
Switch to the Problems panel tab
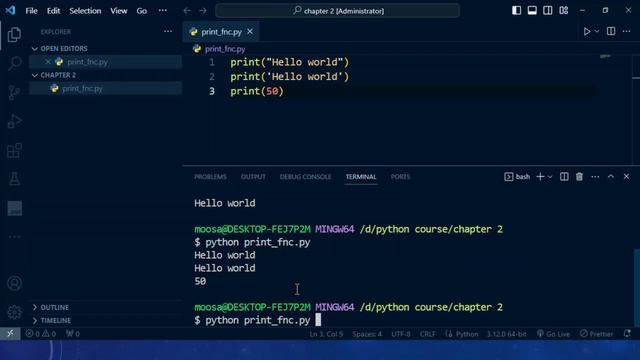(210, 177)
